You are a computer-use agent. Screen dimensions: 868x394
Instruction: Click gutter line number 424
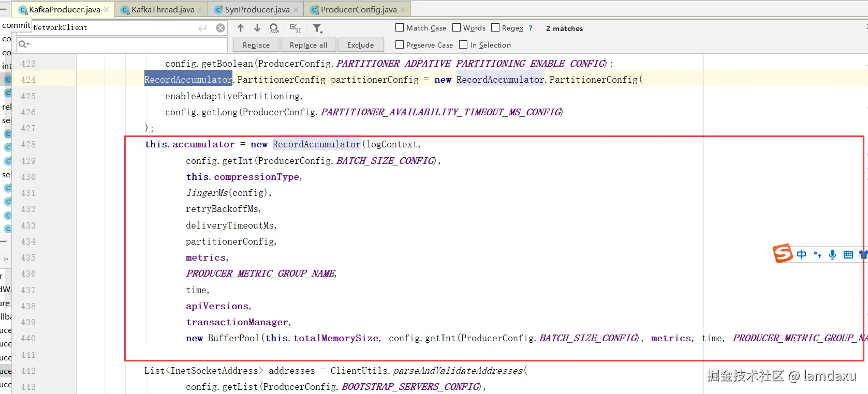pos(28,80)
